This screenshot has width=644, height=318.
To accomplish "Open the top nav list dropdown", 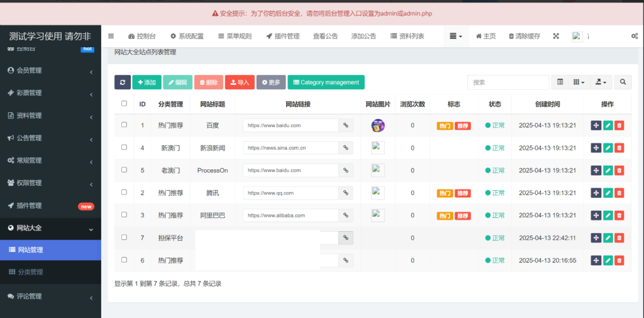I will pos(457,36).
